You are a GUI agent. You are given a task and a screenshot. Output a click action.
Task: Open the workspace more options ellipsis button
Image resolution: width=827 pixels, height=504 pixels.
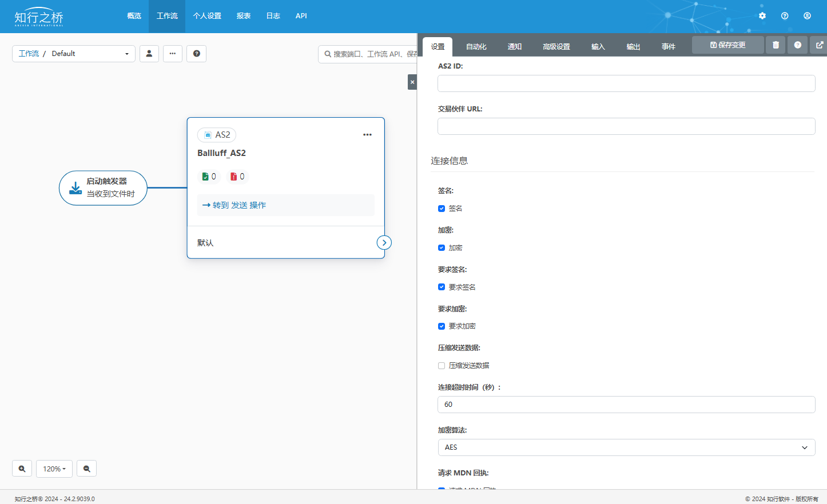(173, 54)
